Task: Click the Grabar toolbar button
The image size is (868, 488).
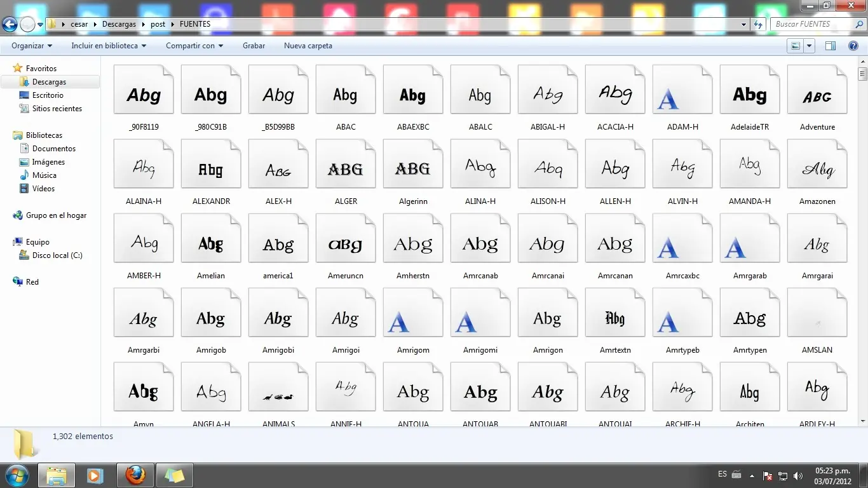Action: [254, 46]
